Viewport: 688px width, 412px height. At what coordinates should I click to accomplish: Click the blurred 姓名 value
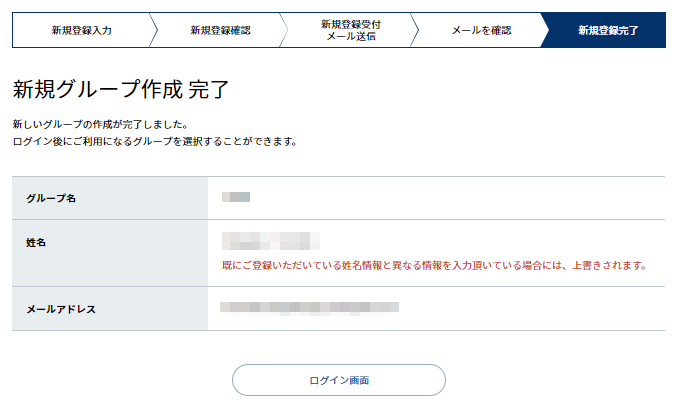tap(271, 241)
